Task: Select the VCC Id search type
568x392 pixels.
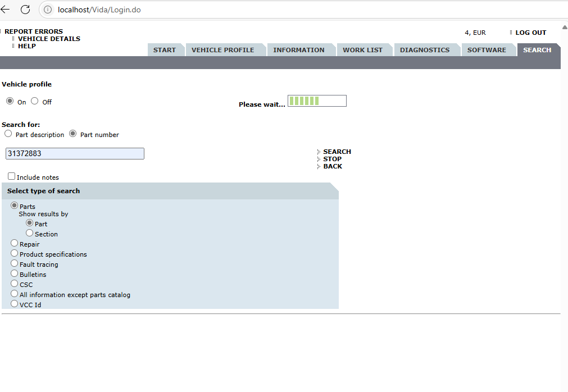Action: click(x=15, y=304)
